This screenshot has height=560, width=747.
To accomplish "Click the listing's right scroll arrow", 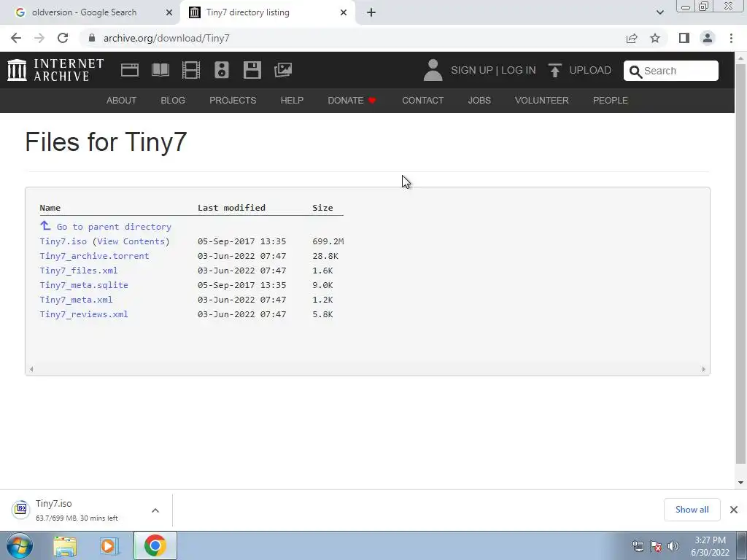I will tap(704, 369).
